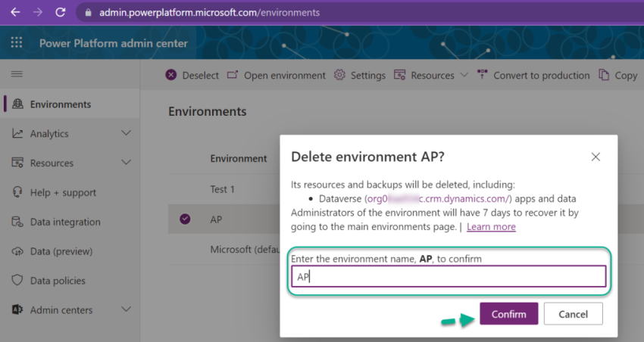644x342 pixels.
Task: Click the Analytics chart sidebar icon
Action: pos(17,133)
